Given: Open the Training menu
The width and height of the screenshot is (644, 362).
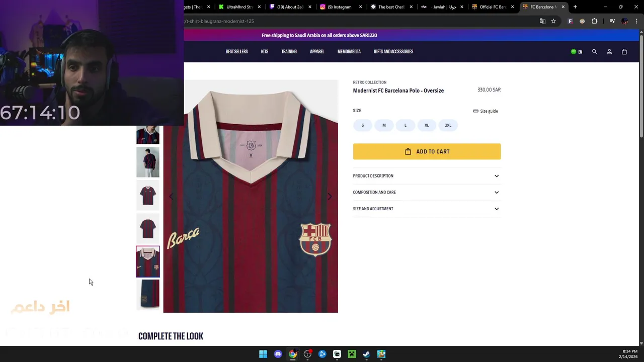Looking at the screenshot, I should point(289,52).
